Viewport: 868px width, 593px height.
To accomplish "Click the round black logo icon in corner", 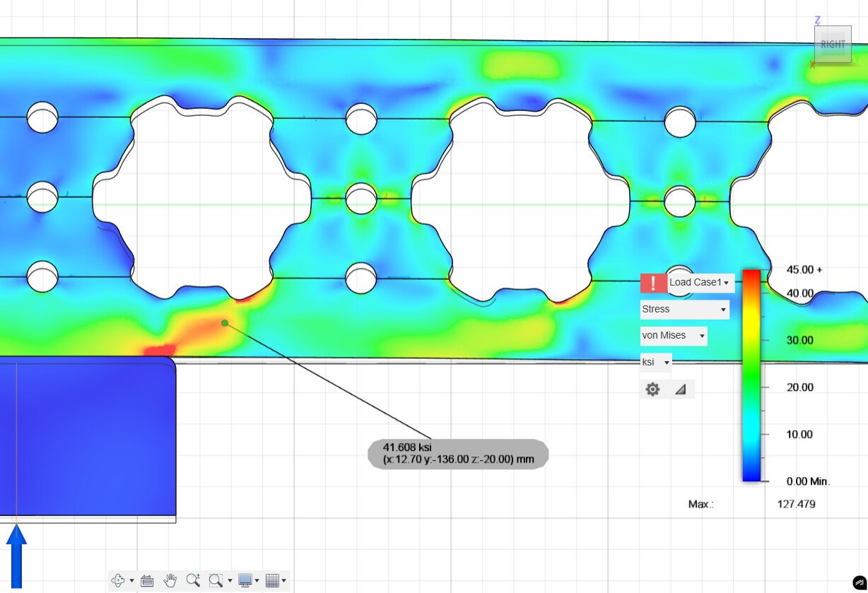I will [x=860, y=582].
